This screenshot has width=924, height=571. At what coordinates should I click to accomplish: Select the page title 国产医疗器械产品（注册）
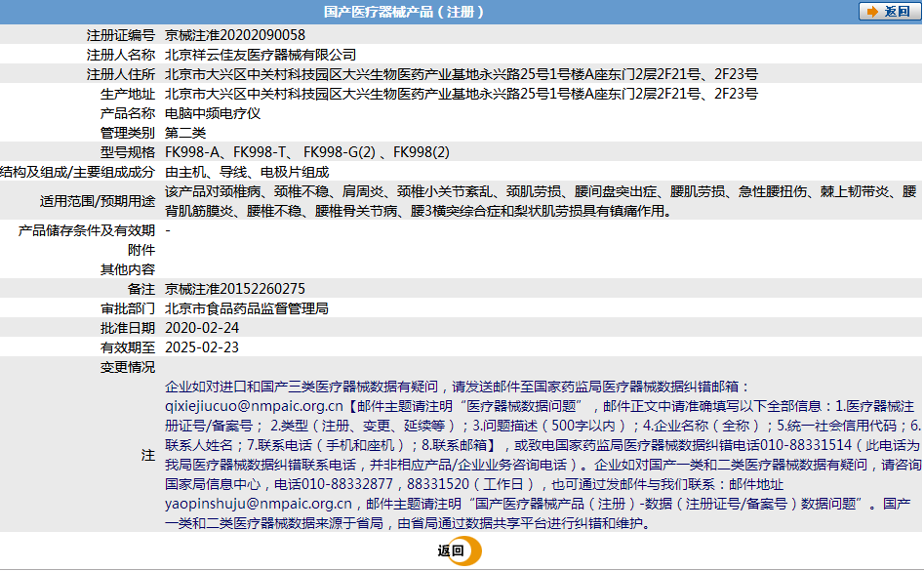pyautogui.click(x=404, y=12)
